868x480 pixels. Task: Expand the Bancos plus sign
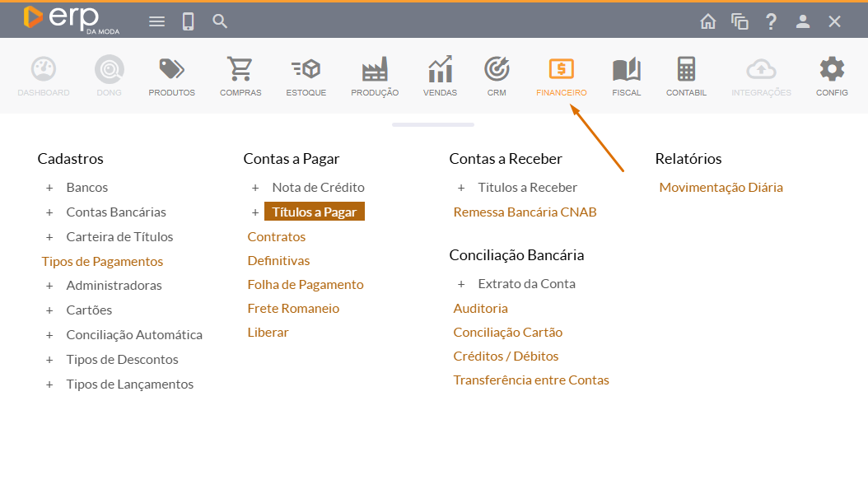tap(49, 188)
